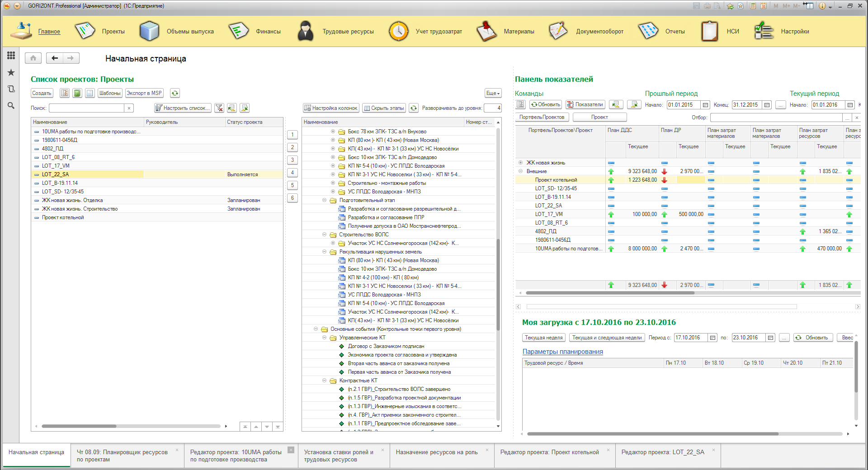868x470 pixels.
Task: Click the Экспорт в MSP button
Action: (144, 93)
